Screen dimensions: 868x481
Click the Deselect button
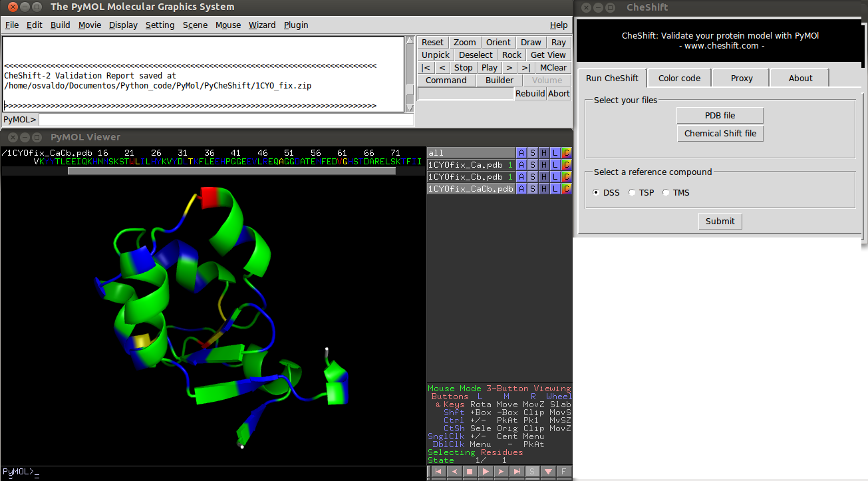pyautogui.click(x=476, y=55)
